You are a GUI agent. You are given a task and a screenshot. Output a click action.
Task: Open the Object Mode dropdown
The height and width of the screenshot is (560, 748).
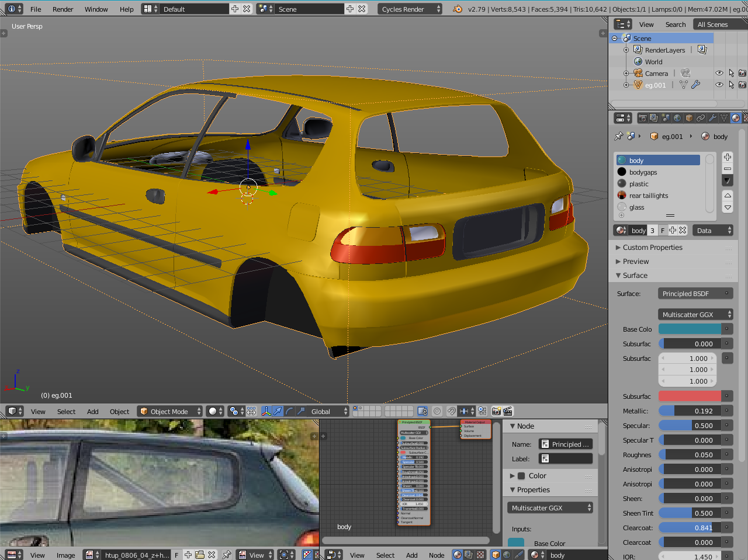click(x=170, y=411)
